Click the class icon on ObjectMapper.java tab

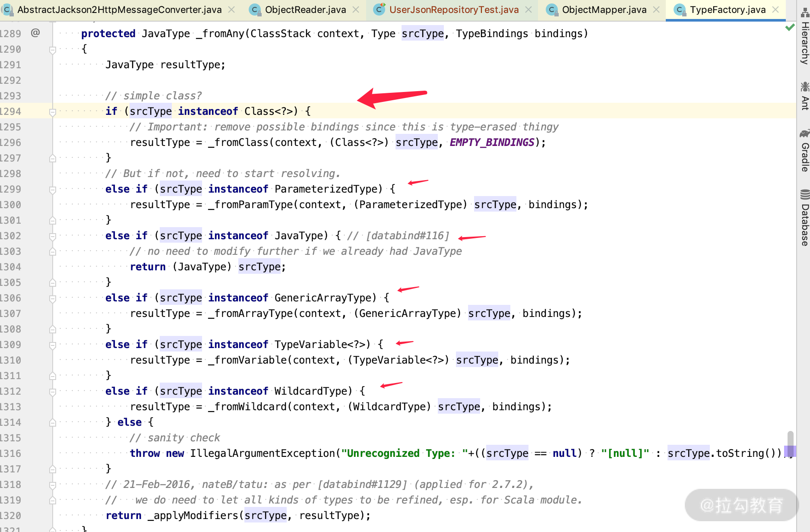[x=551, y=9]
